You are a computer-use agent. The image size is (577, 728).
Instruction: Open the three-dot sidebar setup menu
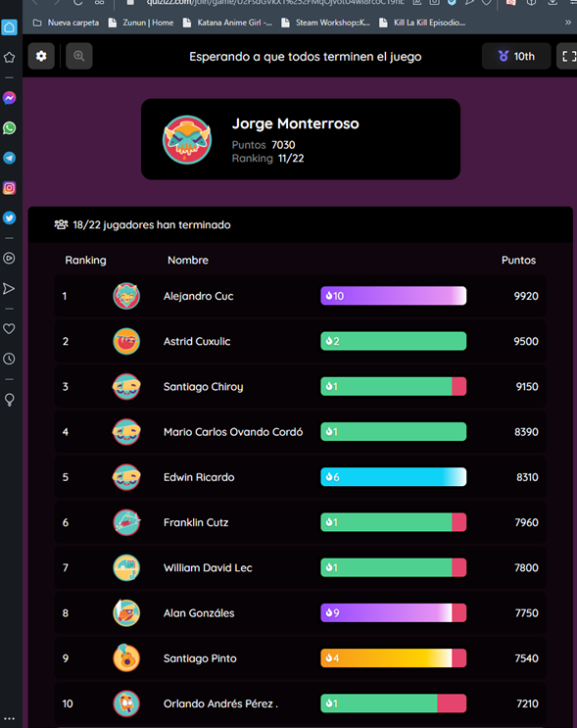click(9, 718)
